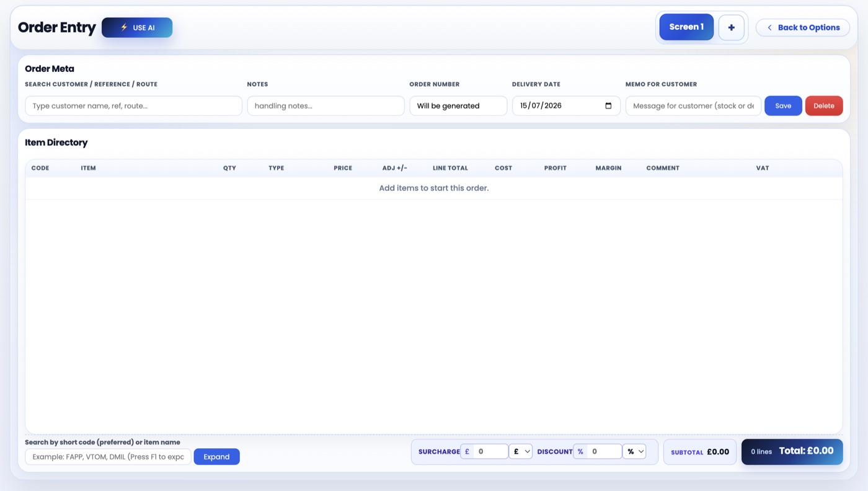
Task: Click the COST column header
Action: (503, 168)
